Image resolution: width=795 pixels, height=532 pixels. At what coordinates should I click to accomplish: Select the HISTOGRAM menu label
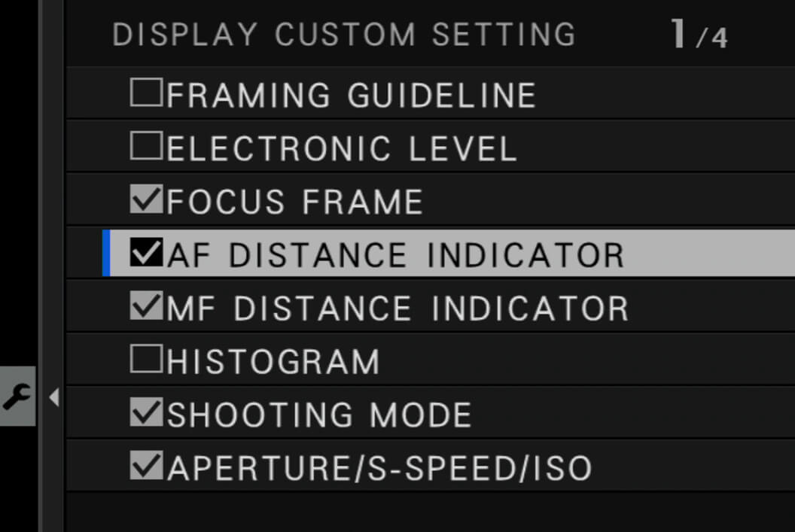coord(273,362)
